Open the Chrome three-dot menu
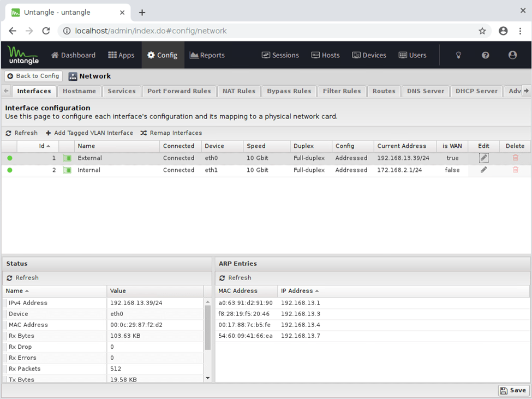Image resolution: width=532 pixels, height=399 pixels. click(x=520, y=31)
